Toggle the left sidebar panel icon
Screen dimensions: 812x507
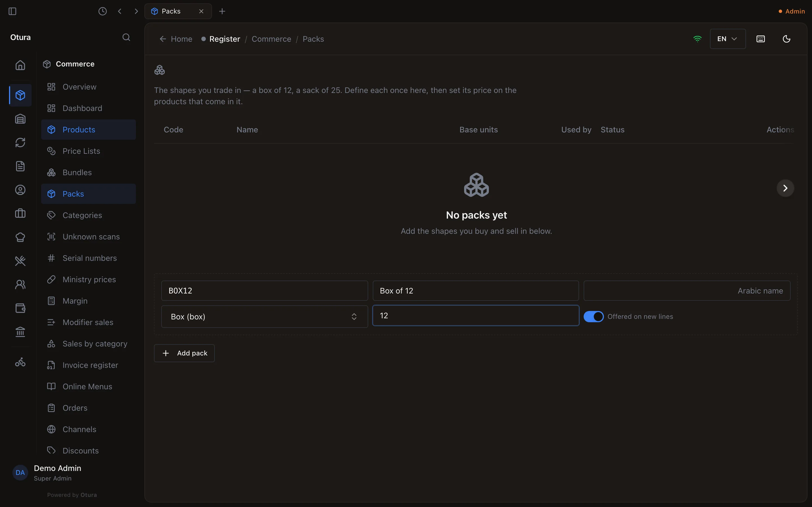point(12,11)
